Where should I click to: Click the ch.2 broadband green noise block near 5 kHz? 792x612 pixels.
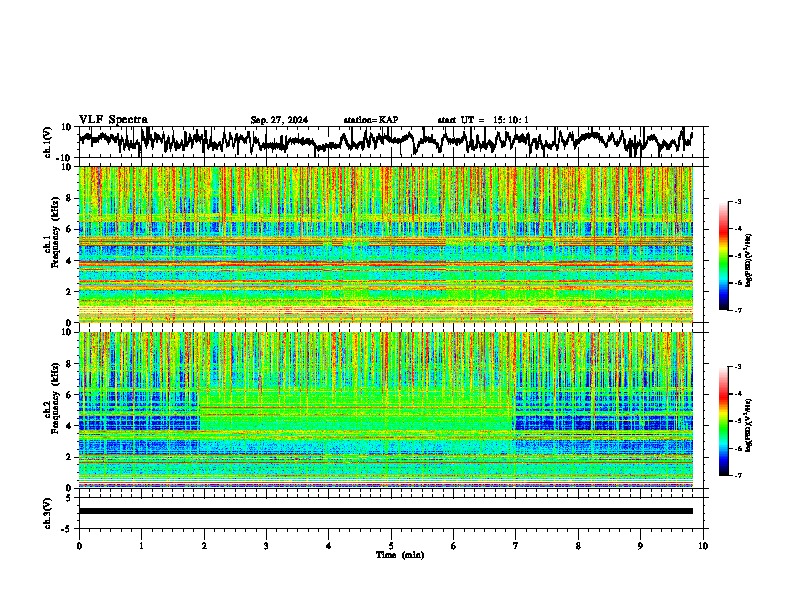click(x=357, y=409)
